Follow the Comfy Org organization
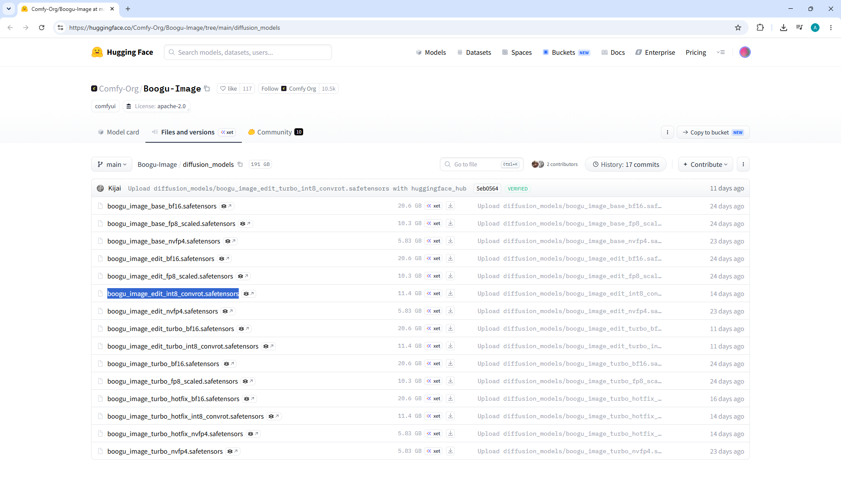 pos(289,88)
